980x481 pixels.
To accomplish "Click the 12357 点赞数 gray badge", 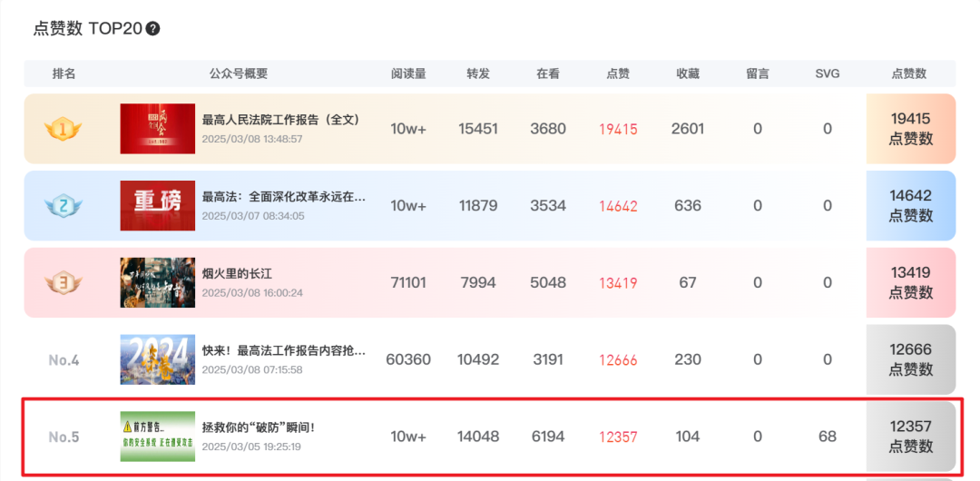I will click(911, 437).
